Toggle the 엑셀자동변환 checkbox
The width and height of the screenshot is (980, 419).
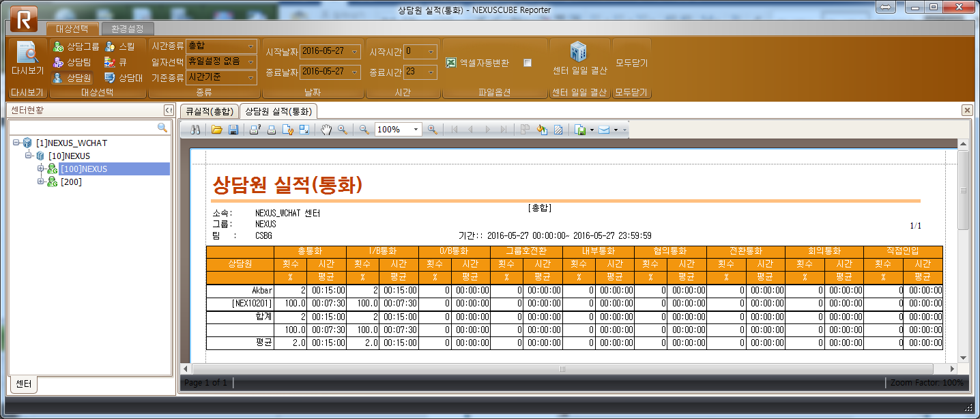pos(528,63)
